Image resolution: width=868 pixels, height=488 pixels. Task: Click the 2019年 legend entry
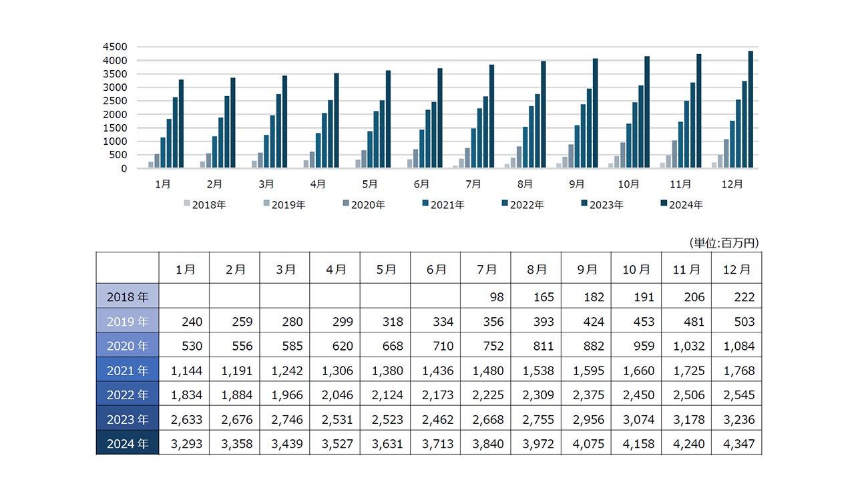coord(285,204)
